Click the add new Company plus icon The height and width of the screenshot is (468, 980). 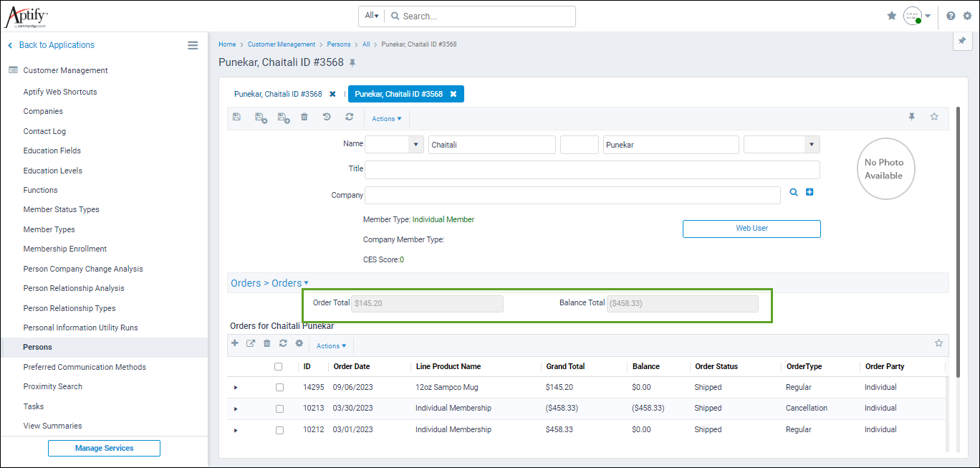(810, 192)
